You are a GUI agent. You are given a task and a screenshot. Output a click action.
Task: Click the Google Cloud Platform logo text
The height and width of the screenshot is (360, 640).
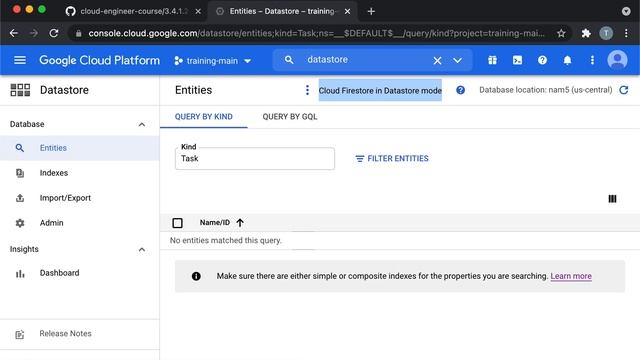click(x=99, y=60)
